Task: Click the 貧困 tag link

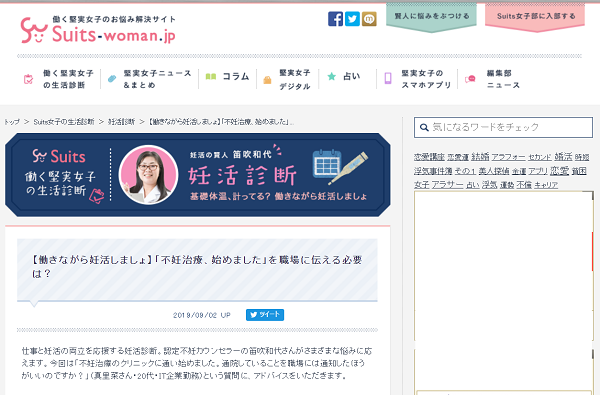Action: 579,171
